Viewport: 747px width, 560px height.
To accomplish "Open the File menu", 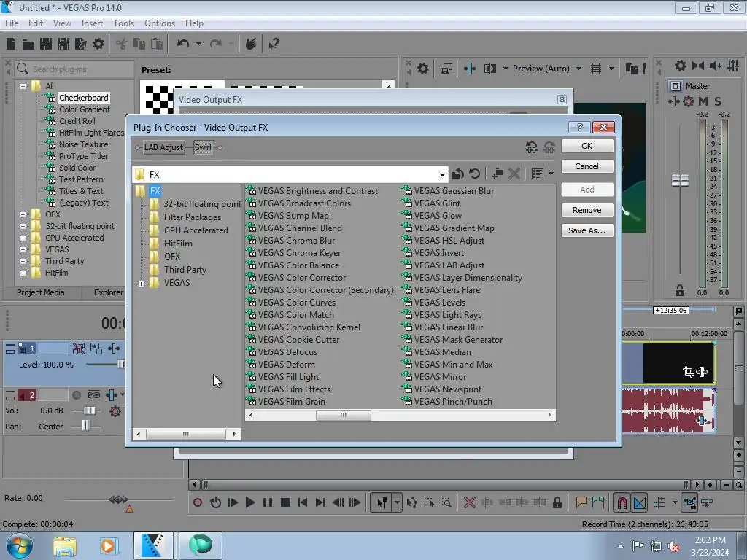I will click(12, 23).
